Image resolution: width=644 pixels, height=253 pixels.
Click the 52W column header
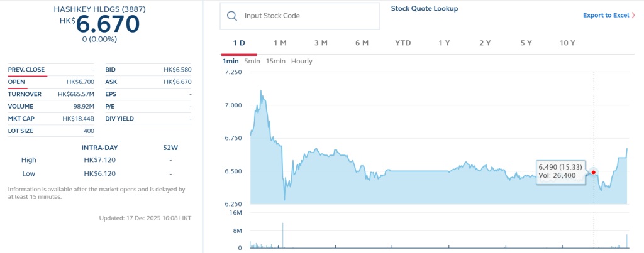[170, 148]
